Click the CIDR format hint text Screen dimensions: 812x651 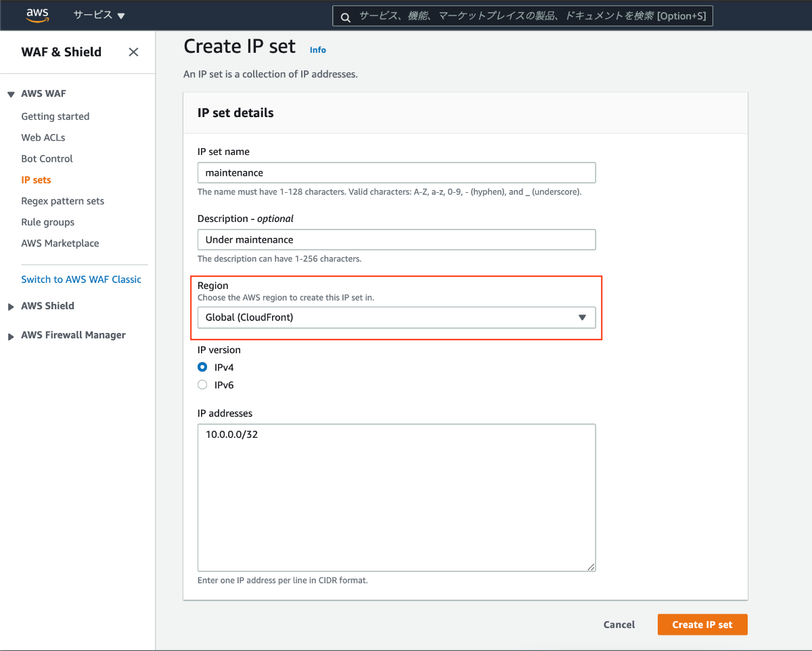283,581
